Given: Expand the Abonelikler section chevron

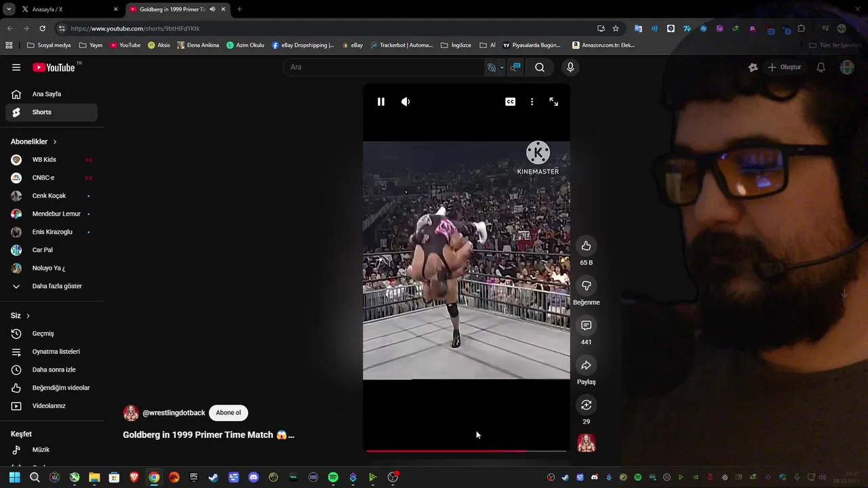Looking at the screenshot, I should [x=55, y=142].
